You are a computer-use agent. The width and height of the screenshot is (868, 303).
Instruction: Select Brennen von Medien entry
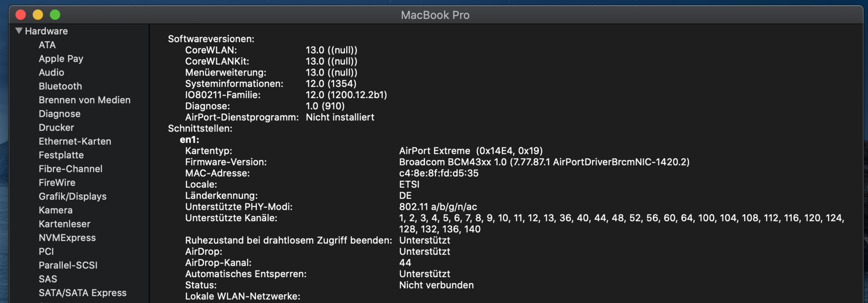[85, 100]
